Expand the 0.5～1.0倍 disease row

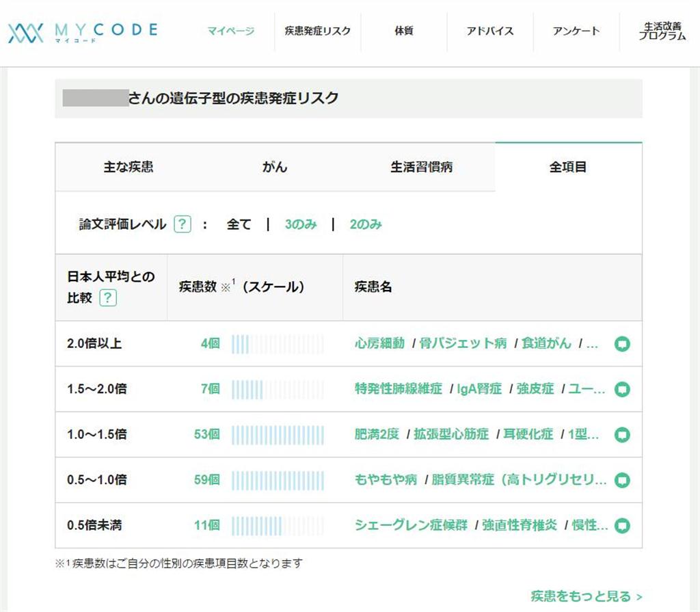(x=621, y=481)
